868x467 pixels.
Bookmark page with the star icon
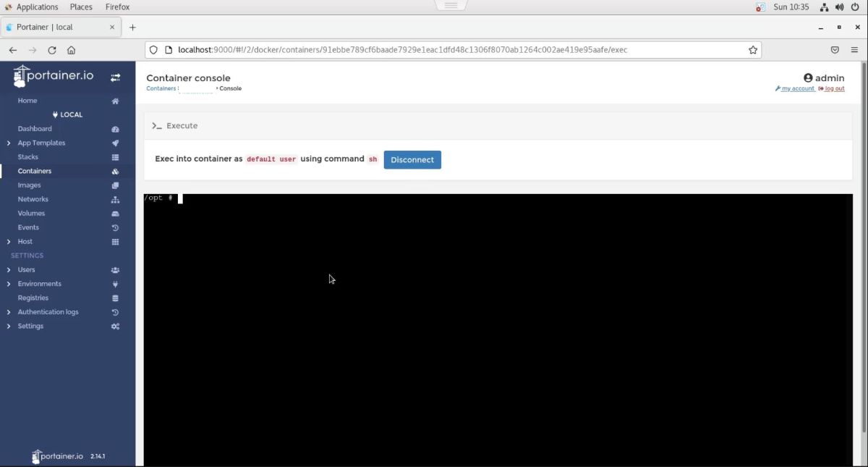pos(753,50)
